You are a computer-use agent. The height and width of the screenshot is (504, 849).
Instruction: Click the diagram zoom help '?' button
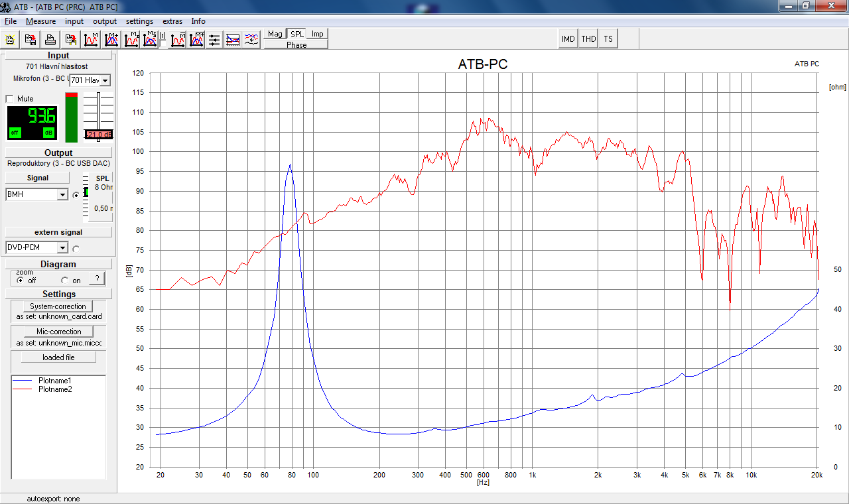pyautogui.click(x=97, y=279)
